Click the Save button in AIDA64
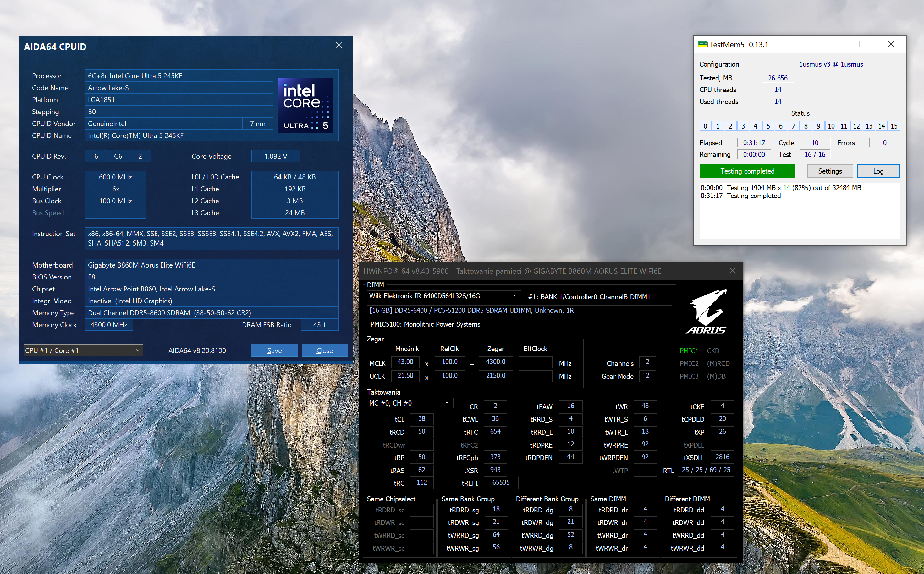This screenshot has width=924, height=574. 274,350
